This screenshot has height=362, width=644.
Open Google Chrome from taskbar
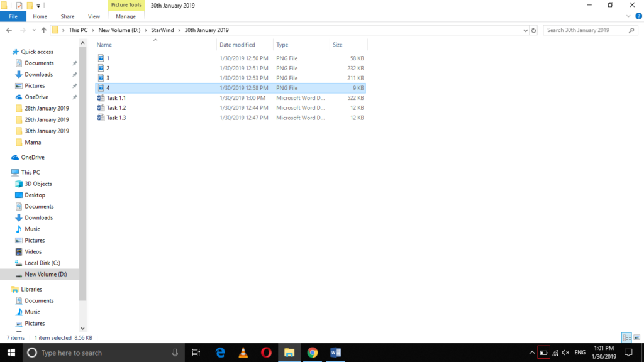point(312,353)
